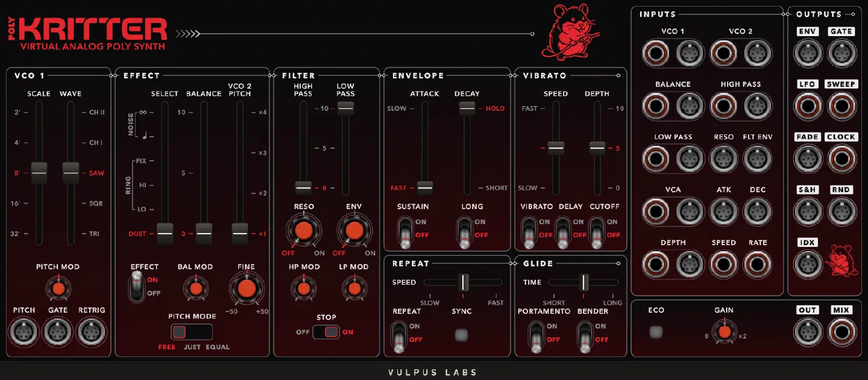Click the SPEED input jack in Inputs
The height and width of the screenshot is (380, 868).
click(724, 265)
